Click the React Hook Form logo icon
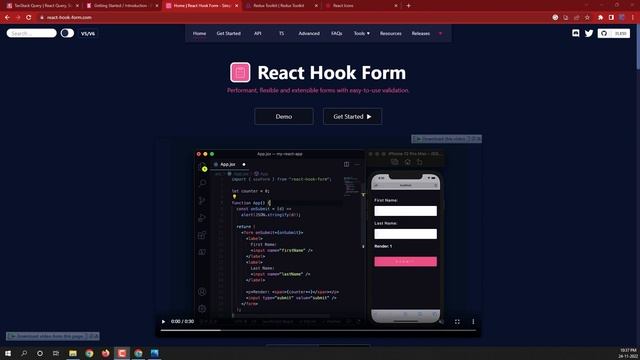Screen dimensions: 640x360 [240, 72]
